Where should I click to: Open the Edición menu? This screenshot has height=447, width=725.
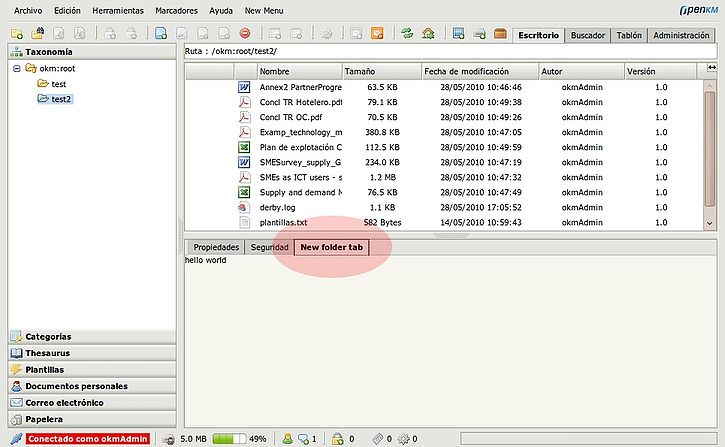(x=67, y=11)
